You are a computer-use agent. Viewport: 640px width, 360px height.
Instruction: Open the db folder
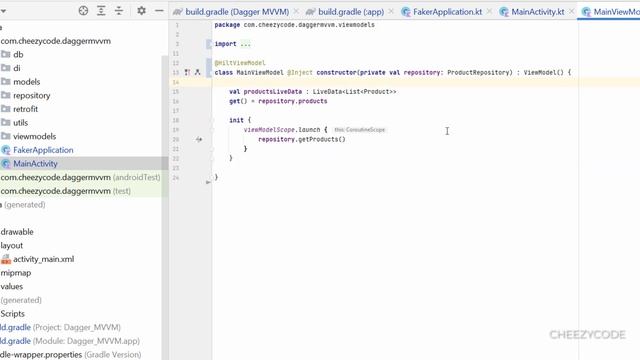tap(18, 54)
